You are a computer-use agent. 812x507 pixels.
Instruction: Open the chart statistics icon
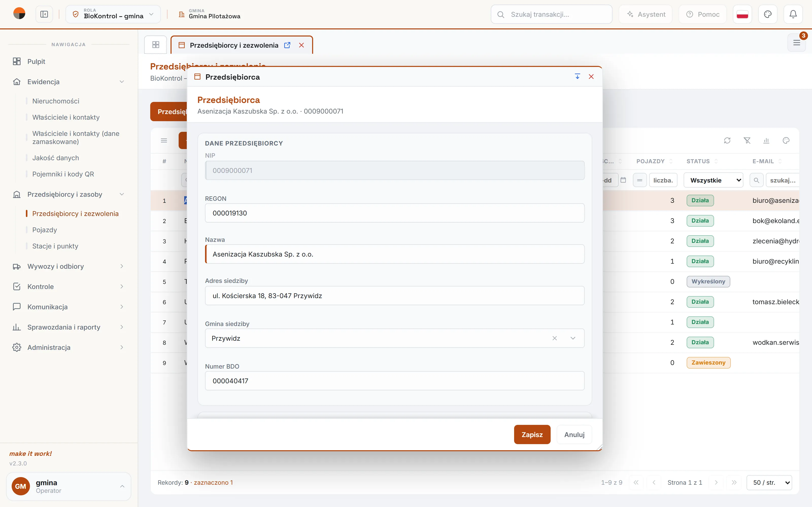[x=766, y=140]
